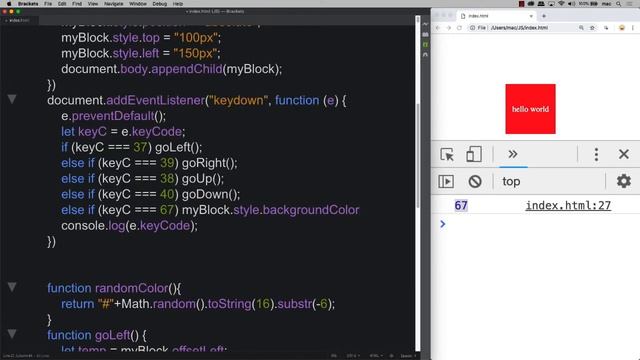Open the File menu

pos(48,4)
